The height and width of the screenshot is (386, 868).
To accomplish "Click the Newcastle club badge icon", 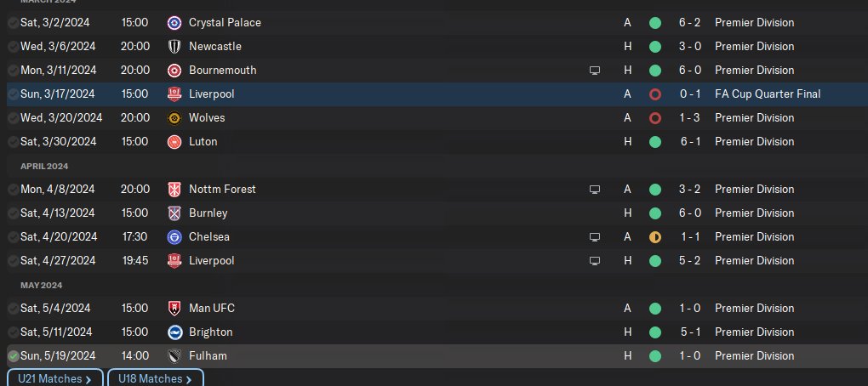I will [x=174, y=46].
